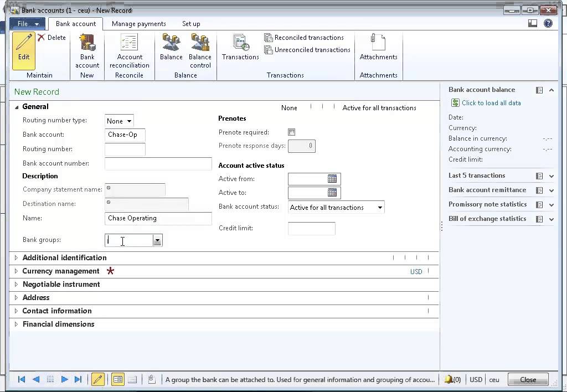Switch to details view icon in status bar
Screen dimensions: 567x392
pos(117,379)
